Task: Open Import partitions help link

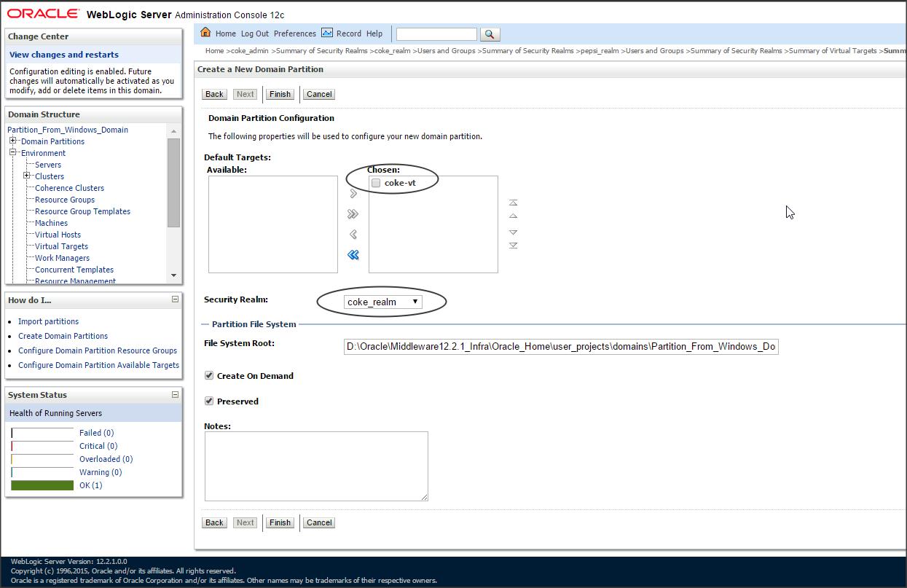Action: (48, 321)
